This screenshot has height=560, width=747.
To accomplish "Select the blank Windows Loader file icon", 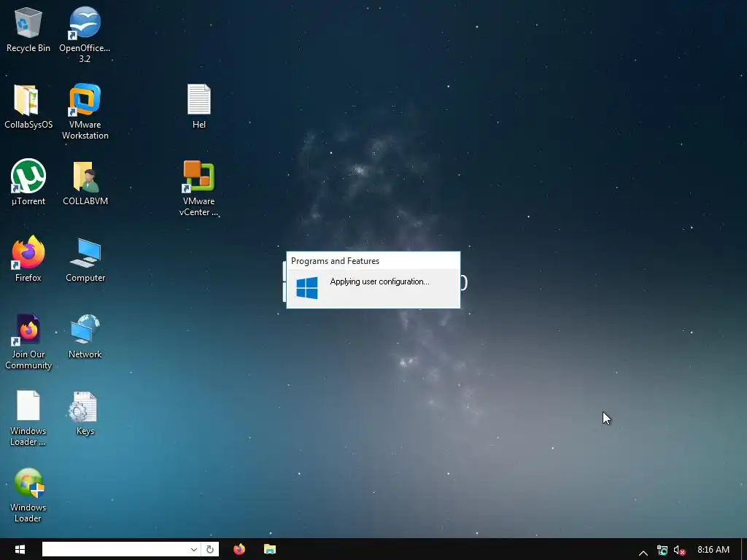I will coord(28,418).
